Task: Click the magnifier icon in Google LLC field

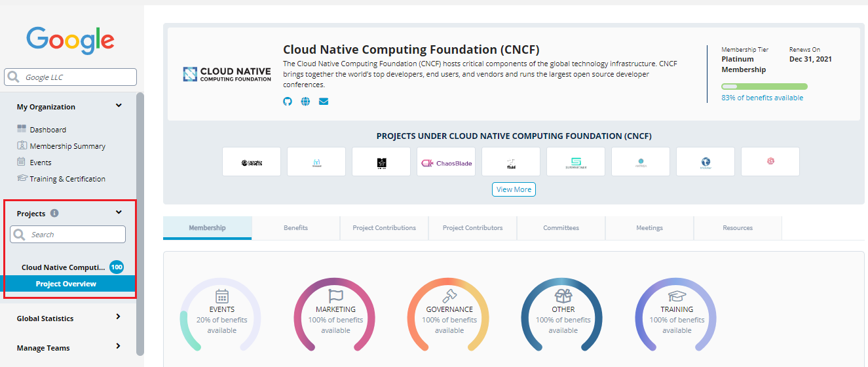Action: (x=12, y=77)
